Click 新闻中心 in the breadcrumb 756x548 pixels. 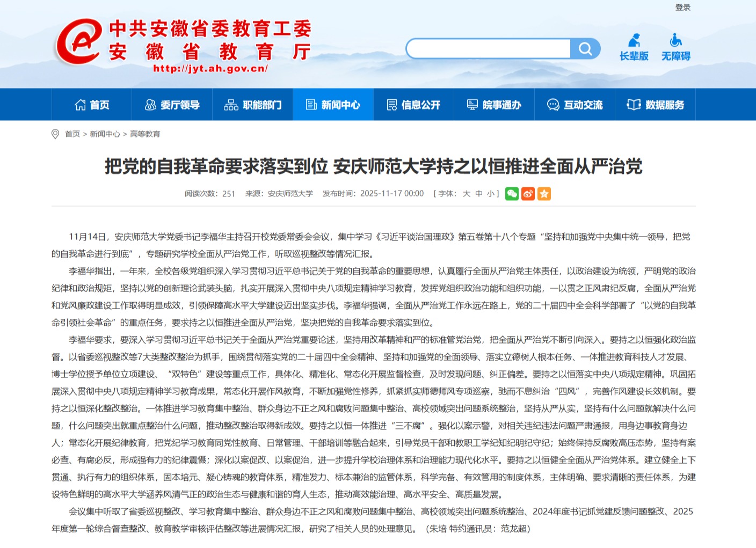[x=105, y=134]
